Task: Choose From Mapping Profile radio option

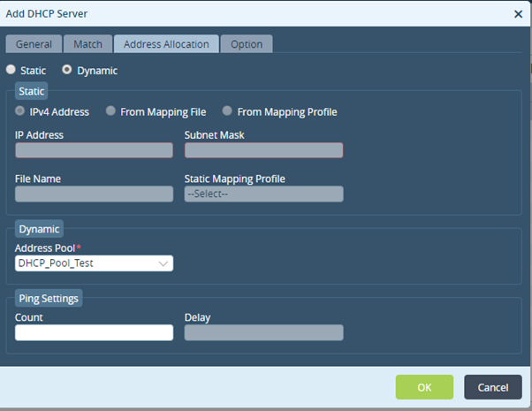Action: click(x=227, y=111)
